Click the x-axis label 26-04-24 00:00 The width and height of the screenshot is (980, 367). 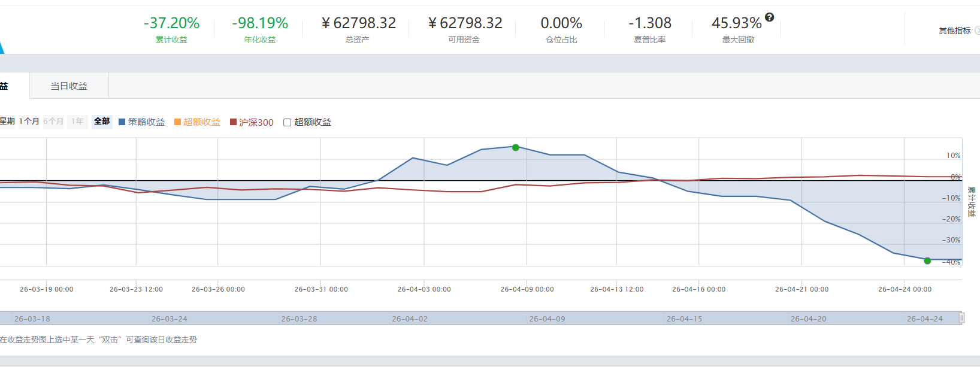905,289
